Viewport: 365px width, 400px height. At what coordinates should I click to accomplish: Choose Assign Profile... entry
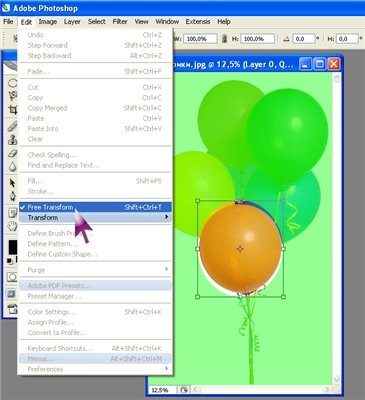pos(95,322)
